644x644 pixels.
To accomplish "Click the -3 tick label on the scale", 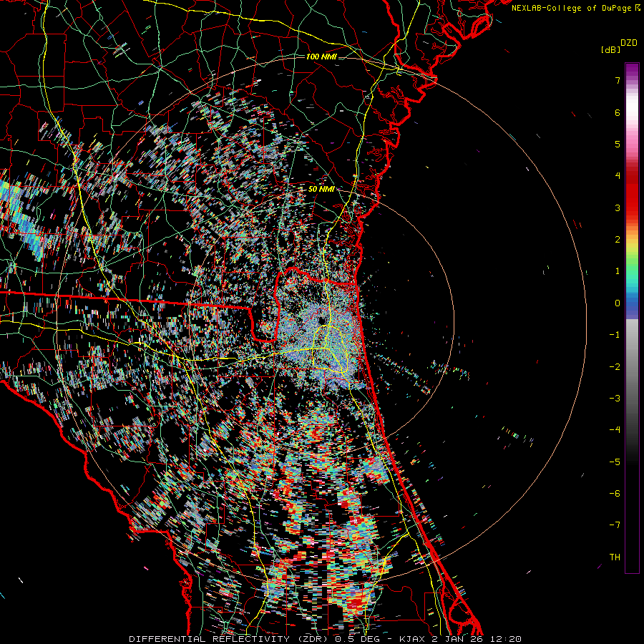I will pyautogui.click(x=615, y=399).
